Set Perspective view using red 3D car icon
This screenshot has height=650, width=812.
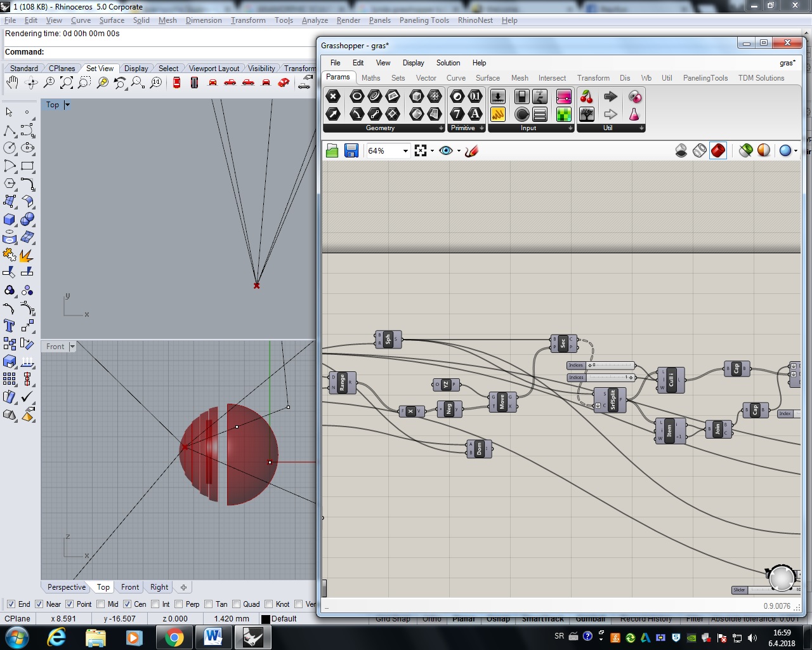[x=284, y=83]
